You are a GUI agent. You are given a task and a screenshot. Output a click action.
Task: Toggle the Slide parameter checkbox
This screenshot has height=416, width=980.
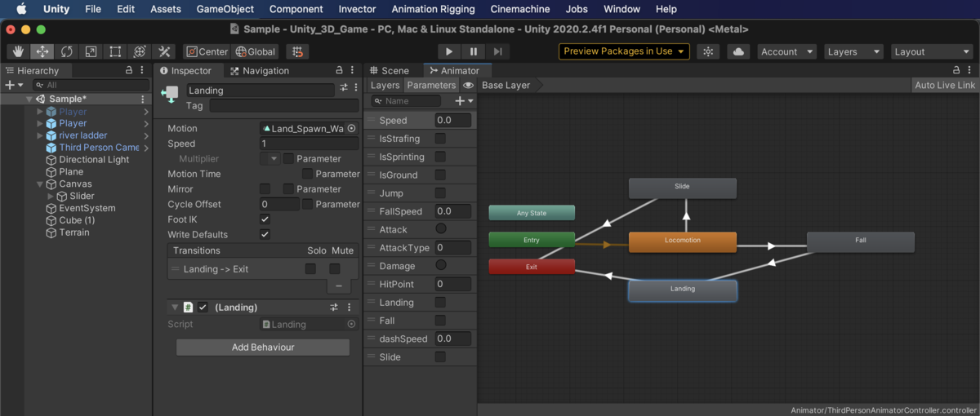(440, 356)
